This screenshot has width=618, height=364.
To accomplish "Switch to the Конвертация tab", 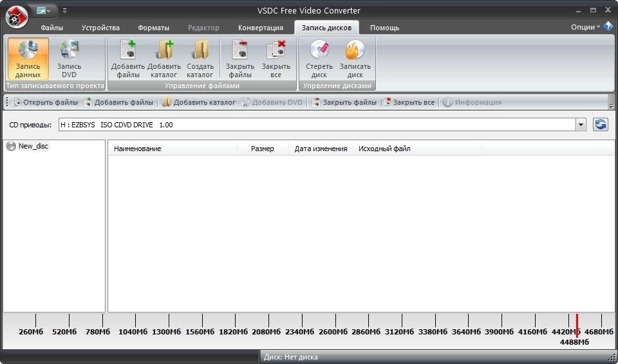I will coord(261,28).
